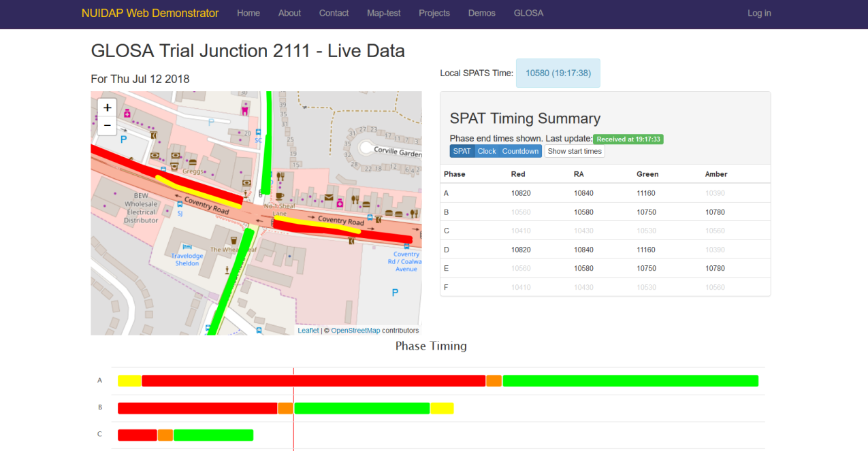Image resolution: width=868 pixels, height=451 pixels.
Task: Click the Local SPATS Time badge
Action: 558,73
